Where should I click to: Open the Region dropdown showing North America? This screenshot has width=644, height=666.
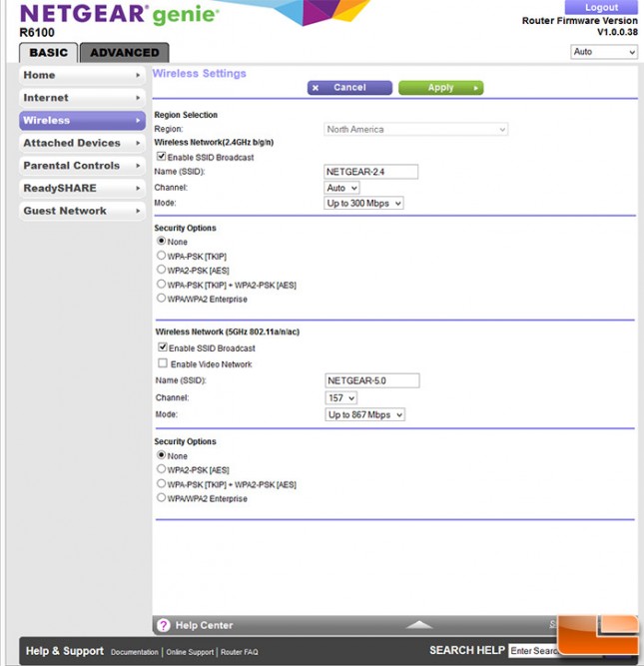pos(416,129)
